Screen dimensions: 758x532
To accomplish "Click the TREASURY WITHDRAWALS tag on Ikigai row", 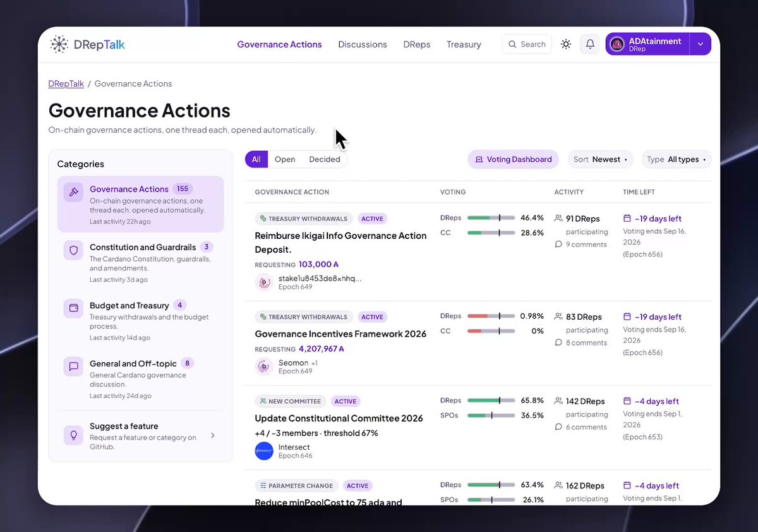I will (x=304, y=219).
